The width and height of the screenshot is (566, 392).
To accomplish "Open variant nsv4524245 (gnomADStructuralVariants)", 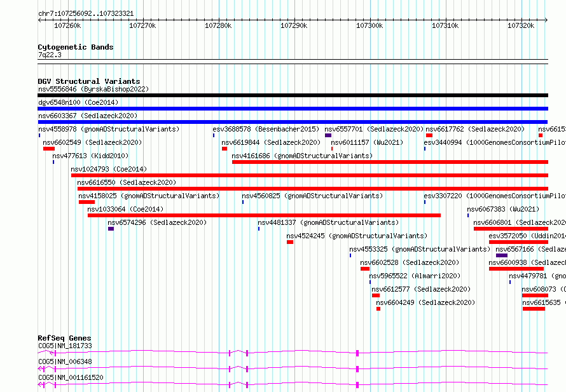I will [x=357, y=236].
